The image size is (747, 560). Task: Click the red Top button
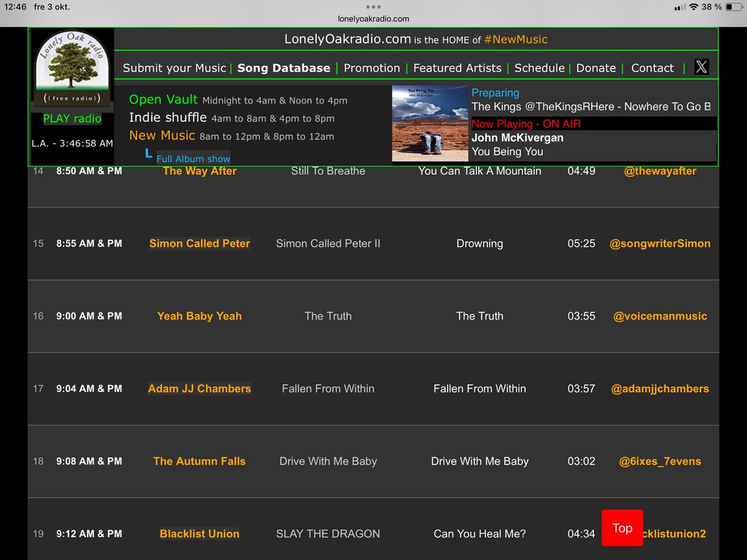pyautogui.click(x=622, y=528)
